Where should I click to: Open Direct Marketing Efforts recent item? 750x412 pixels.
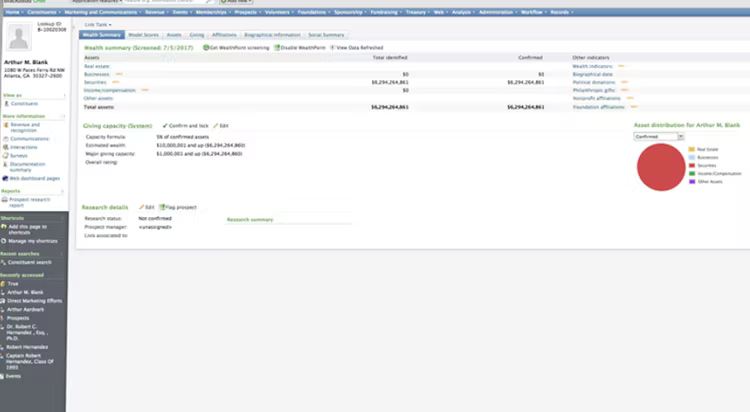pyautogui.click(x=34, y=301)
